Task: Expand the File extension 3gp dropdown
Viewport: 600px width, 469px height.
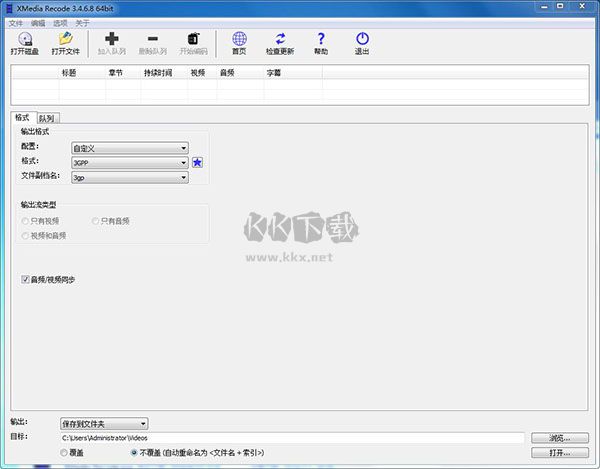Action: [130, 178]
